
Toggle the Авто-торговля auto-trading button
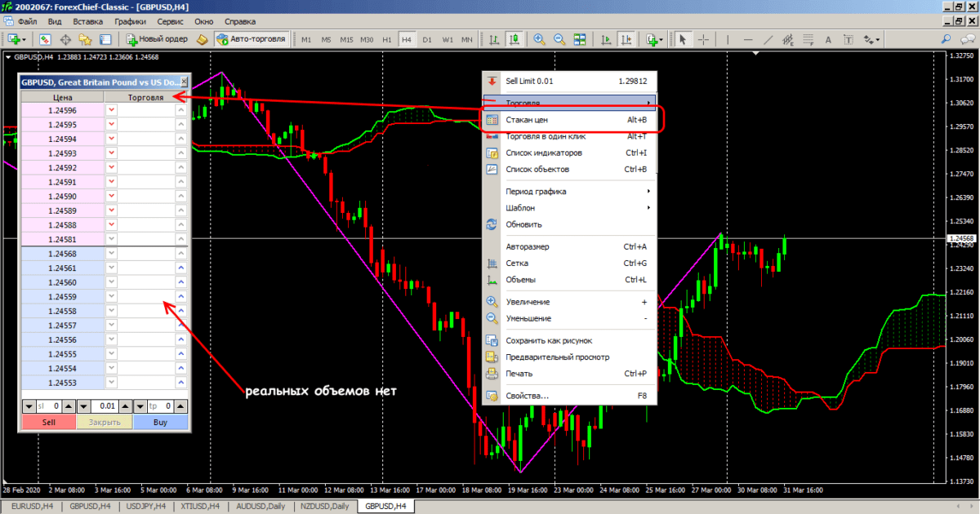pyautogui.click(x=251, y=39)
